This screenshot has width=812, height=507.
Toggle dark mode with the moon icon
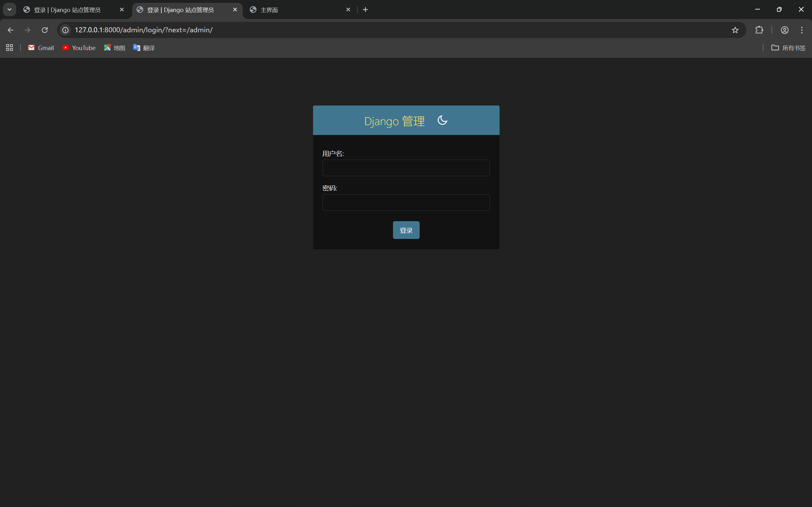tap(442, 120)
